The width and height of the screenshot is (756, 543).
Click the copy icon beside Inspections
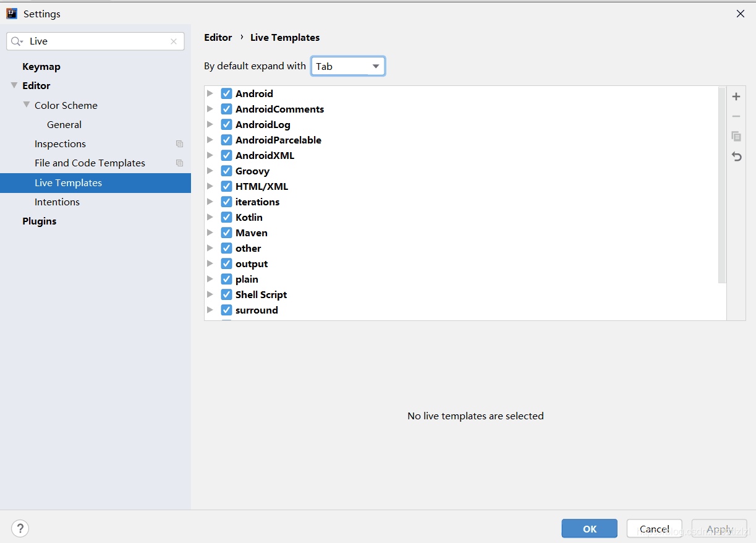coord(179,144)
